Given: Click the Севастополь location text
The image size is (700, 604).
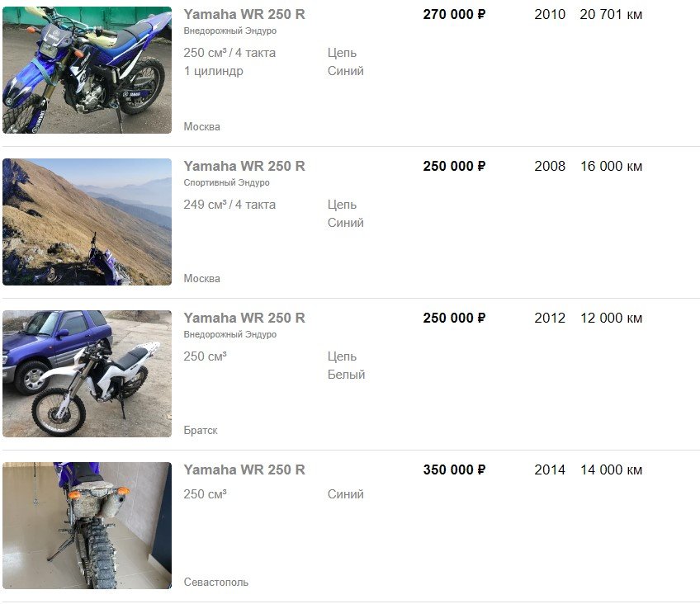Looking at the screenshot, I should click(215, 583).
